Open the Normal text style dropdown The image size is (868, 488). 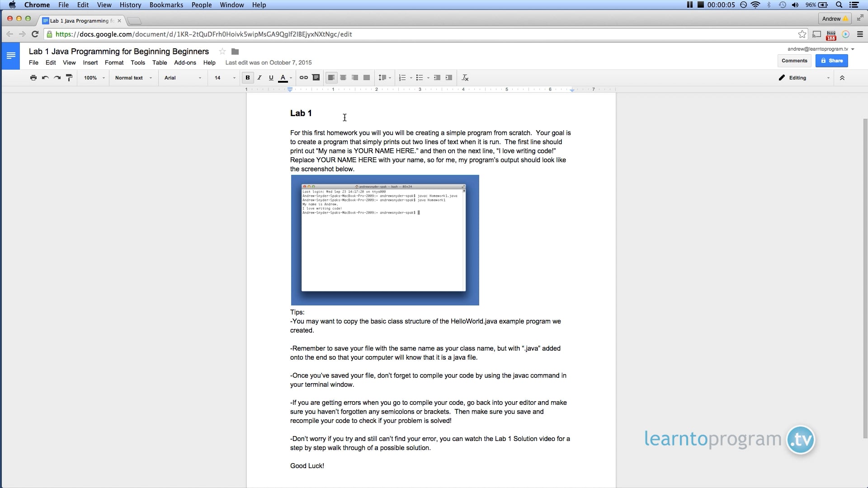[133, 78]
